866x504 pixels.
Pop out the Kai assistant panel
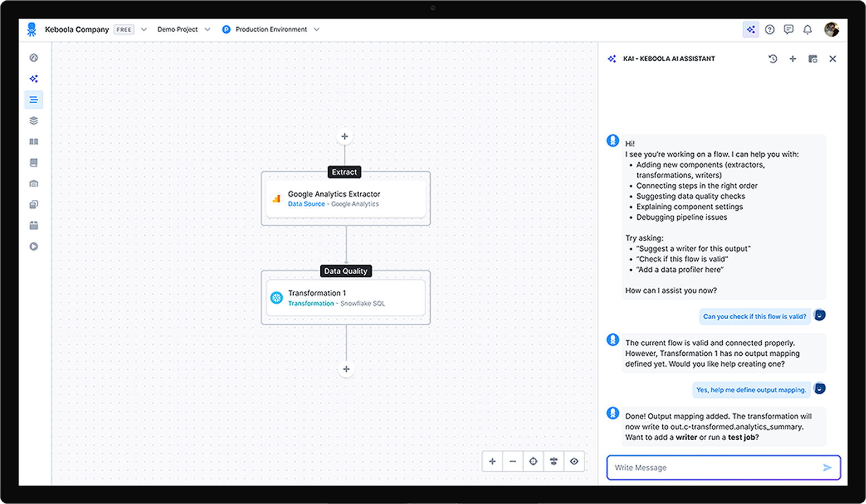pyautogui.click(x=813, y=59)
